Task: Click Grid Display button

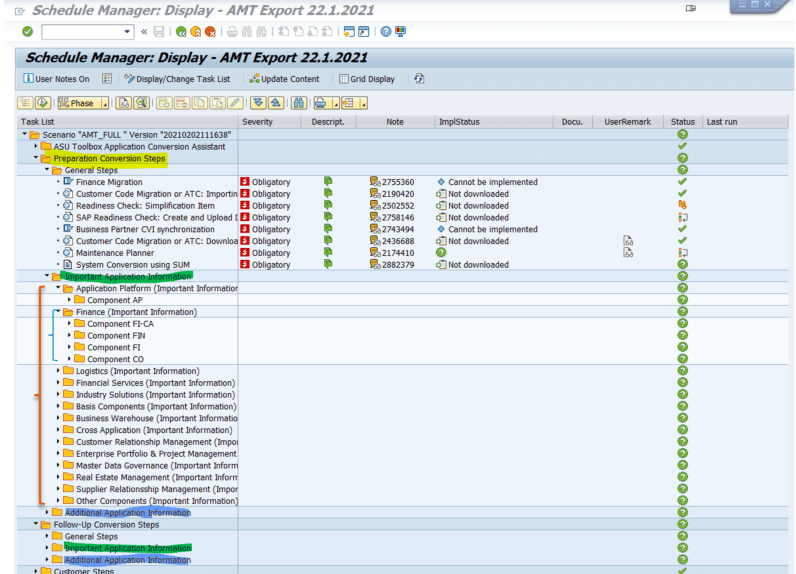Action: 367,79
